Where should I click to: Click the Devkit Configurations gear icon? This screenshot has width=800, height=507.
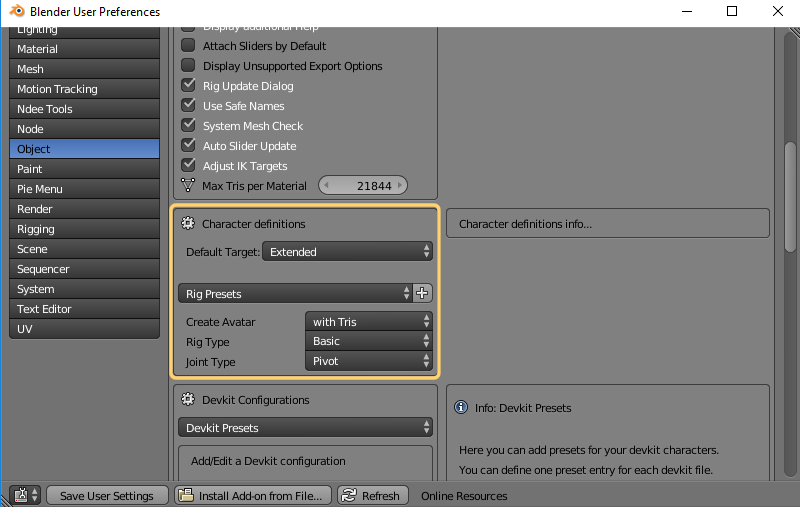[x=188, y=399]
